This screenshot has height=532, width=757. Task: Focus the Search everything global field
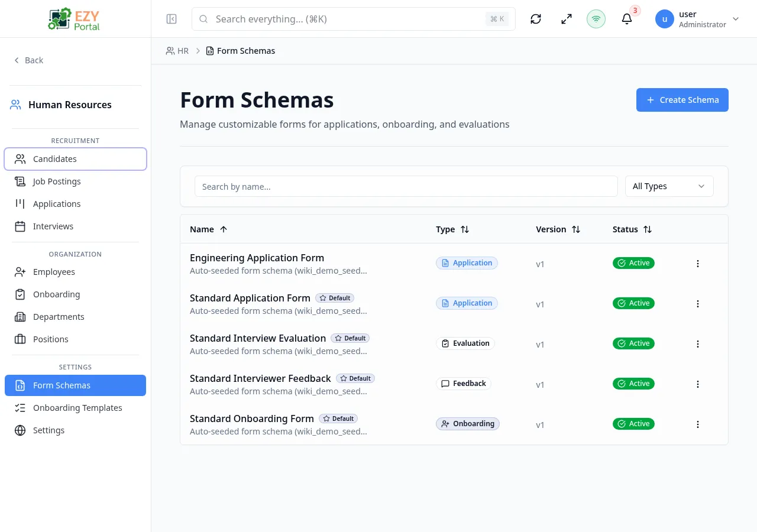pos(354,19)
